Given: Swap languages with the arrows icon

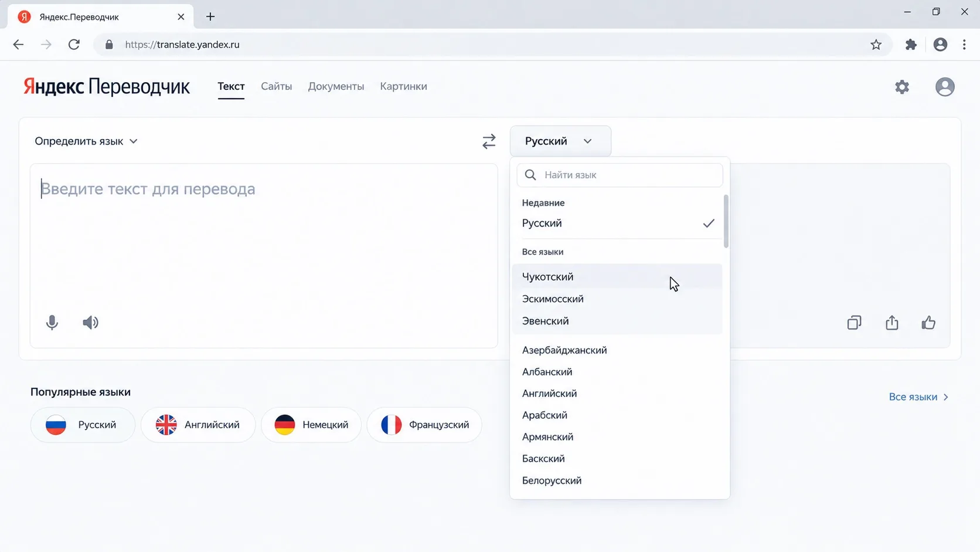Looking at the screenshot, I should click(x=489, y=141).
